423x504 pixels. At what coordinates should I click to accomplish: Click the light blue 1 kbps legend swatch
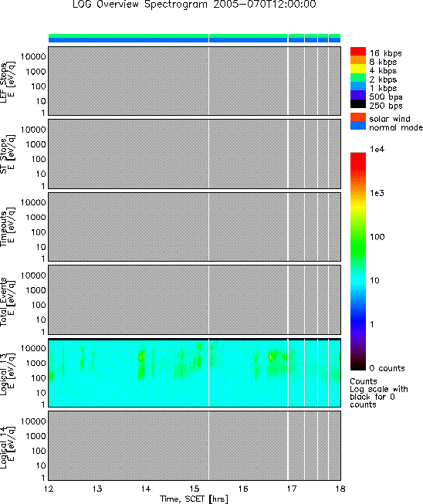(358, 86)
